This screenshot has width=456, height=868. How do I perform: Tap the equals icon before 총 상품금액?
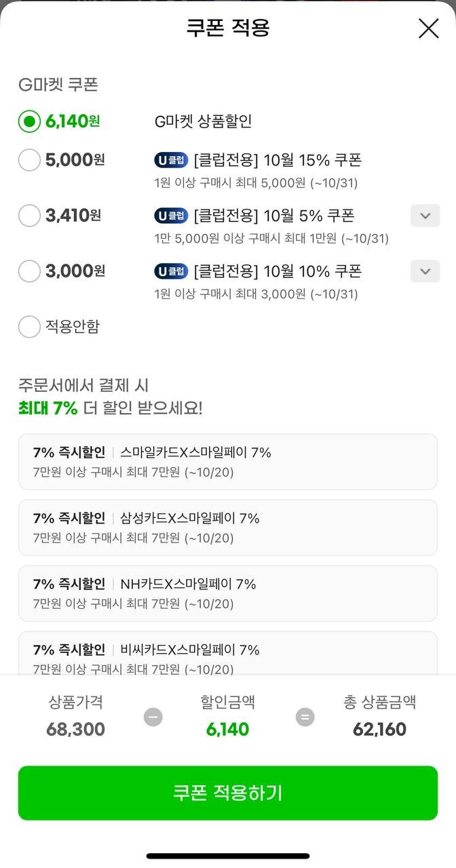(x=305, y=717)
